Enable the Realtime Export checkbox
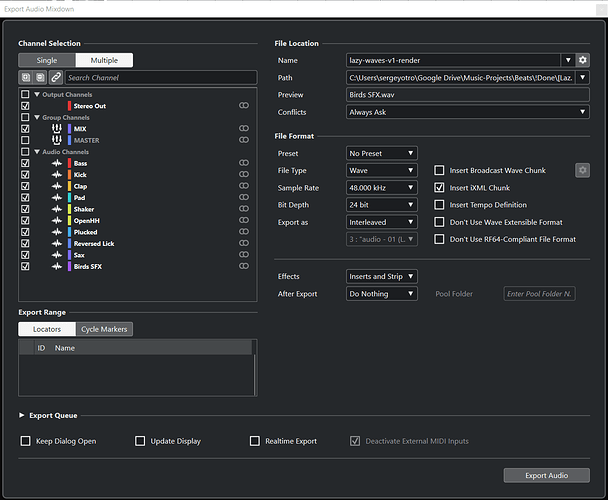The image size is (608, 500). tap(255, 441)
